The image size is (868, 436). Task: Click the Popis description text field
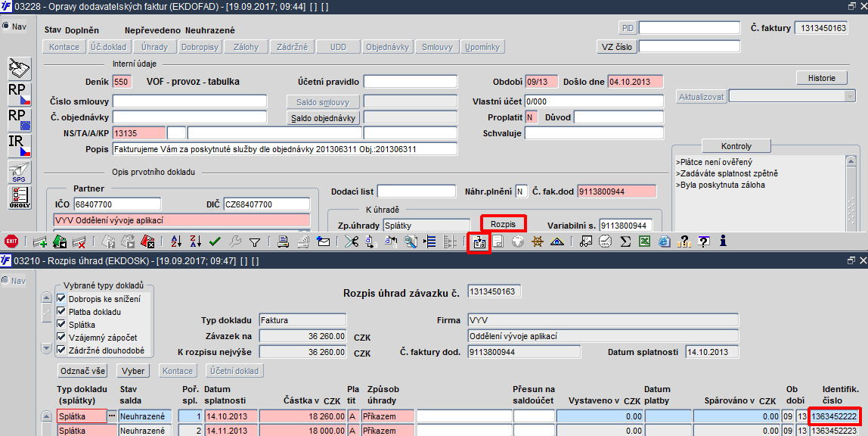tap(285, 149)
